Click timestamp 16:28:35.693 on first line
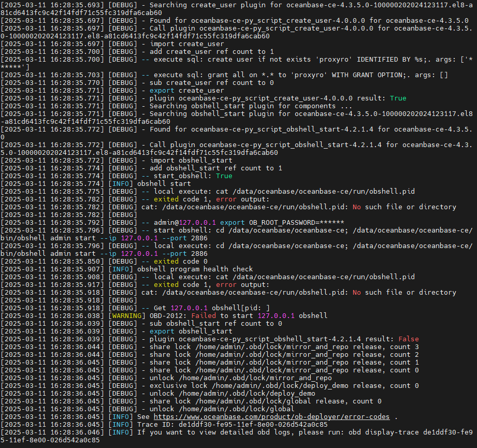Viewport: 477px width, 448px height. (x=77, y=5)
